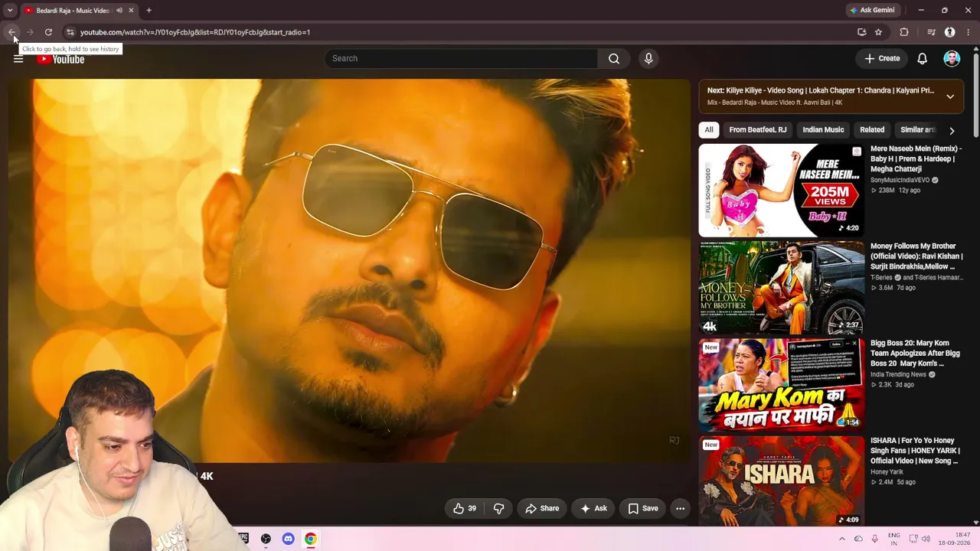Click the search magnifier button
This screenshot has width=980, height=551.
pyautogui.click(x=614, y=58)
